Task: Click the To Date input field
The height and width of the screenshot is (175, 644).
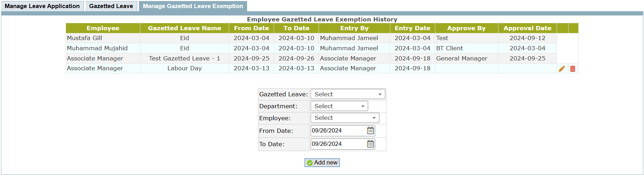Action: [338, 144]
